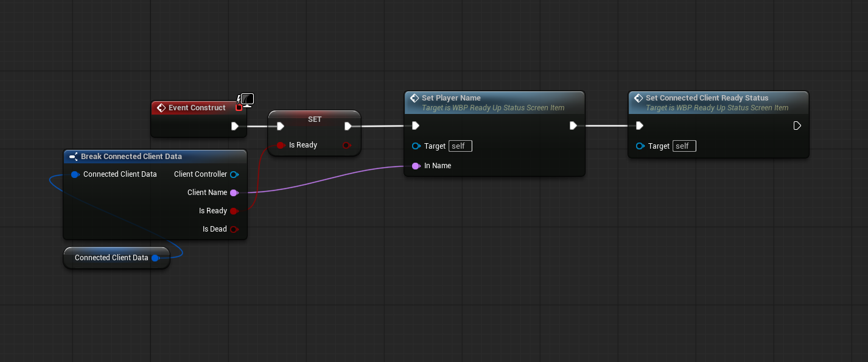
Task: Click the Event Construct output execution pin
Action: (235, 126)
